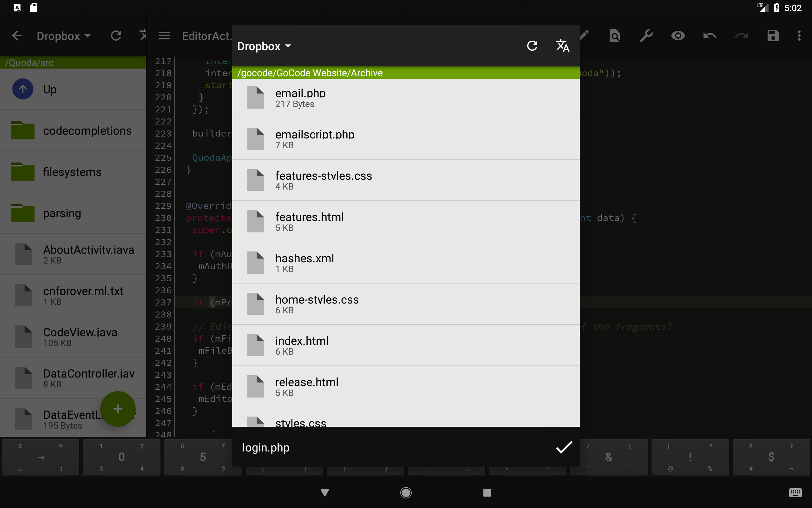The height and width of the screenshot is (508, 812).
Task: Click line number 237 in the gutter
Action: pyautogui.click(x=163, y=302)
